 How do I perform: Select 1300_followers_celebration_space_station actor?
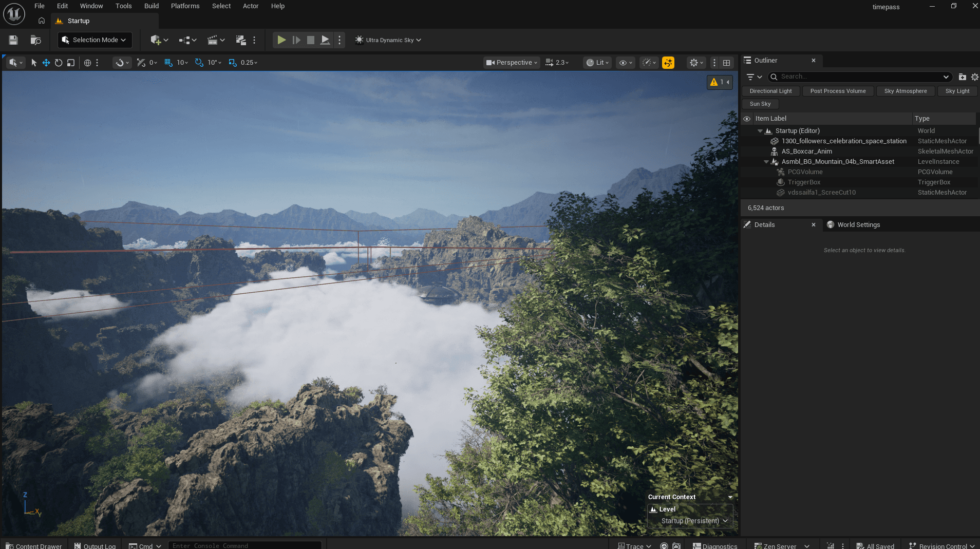point(844,141)
